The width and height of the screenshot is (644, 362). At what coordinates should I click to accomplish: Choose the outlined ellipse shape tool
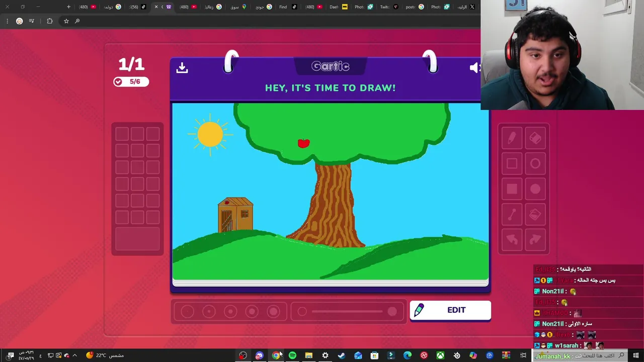[x=535, y=163]
